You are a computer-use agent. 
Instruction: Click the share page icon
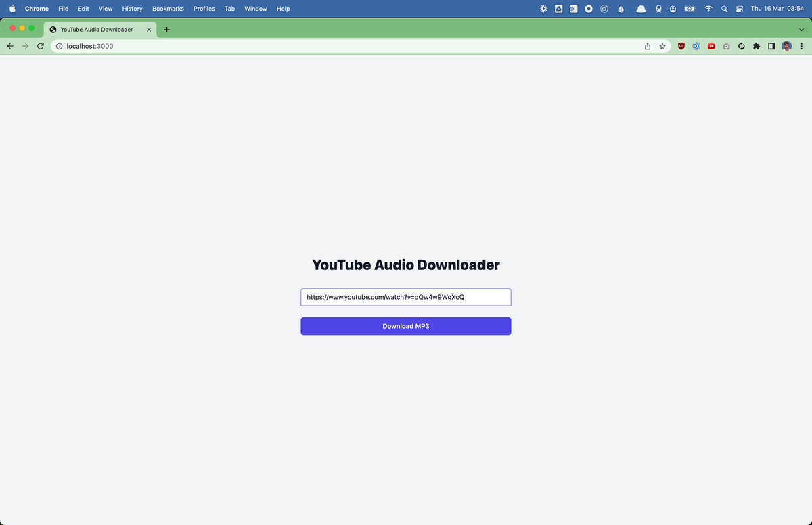tap(648, 46)
